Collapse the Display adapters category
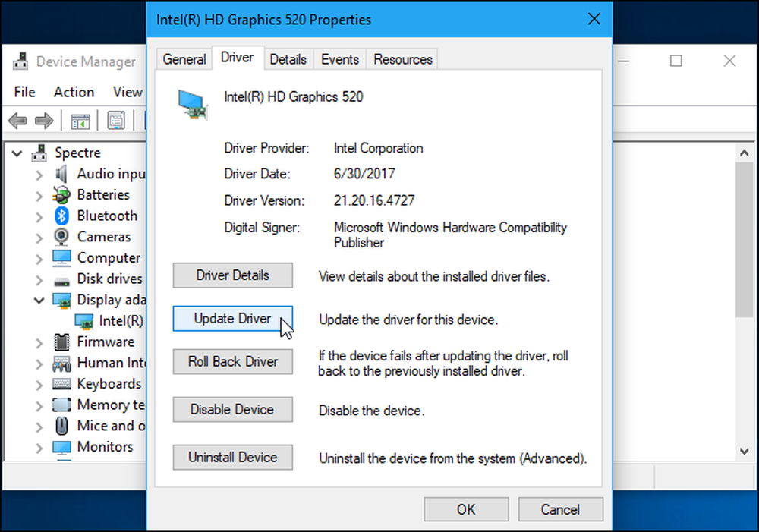Screen dimensions: 759x532 point(39,301)
